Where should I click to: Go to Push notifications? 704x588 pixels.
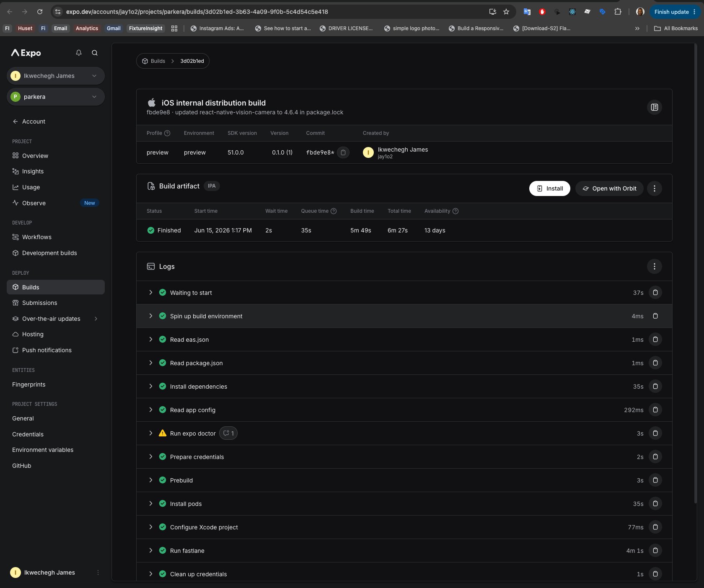56,350
